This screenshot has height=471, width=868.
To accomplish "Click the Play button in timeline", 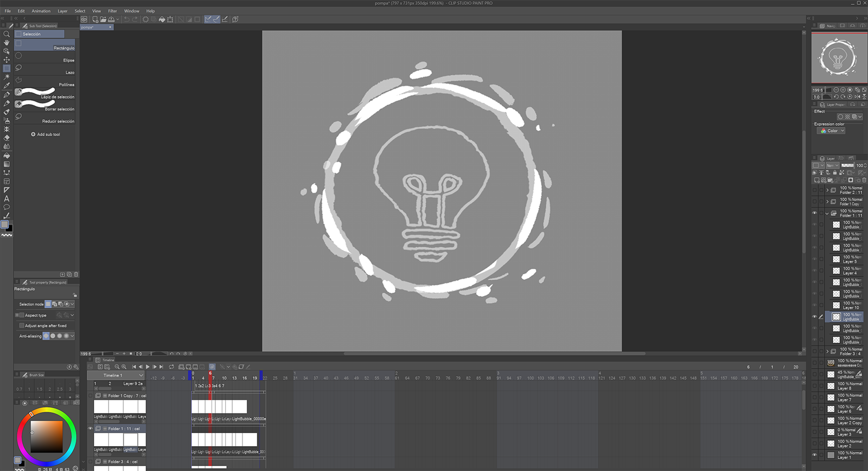I will 148,367.
